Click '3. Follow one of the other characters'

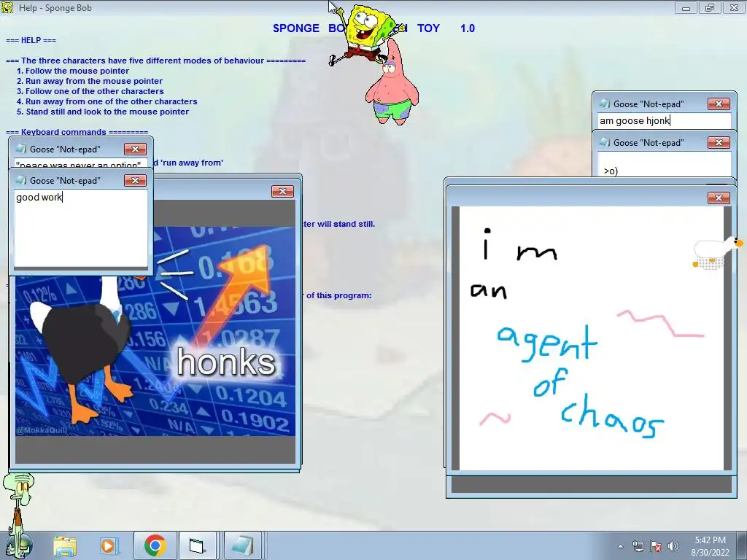coord(90,91)
